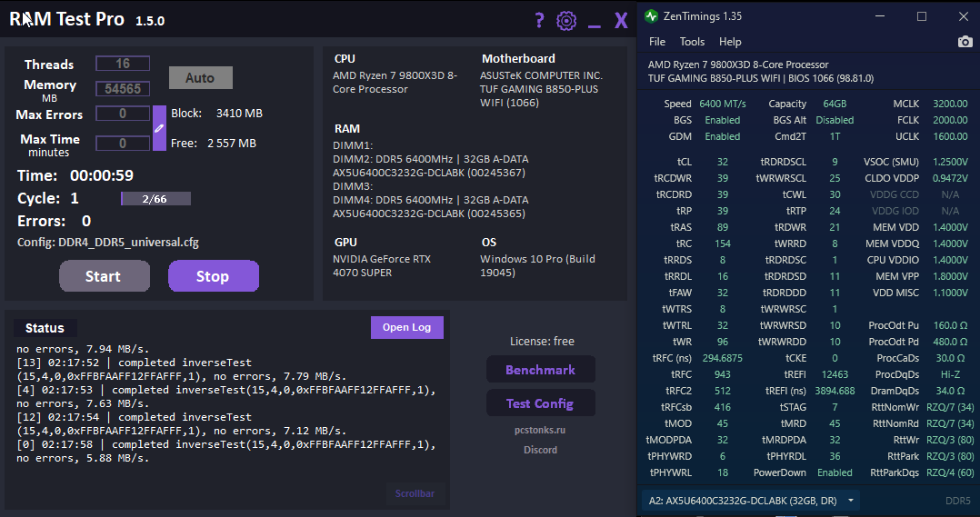Click the Auto memory button
Viewport: 980px width, 517px height.
(x=201, y=78)
